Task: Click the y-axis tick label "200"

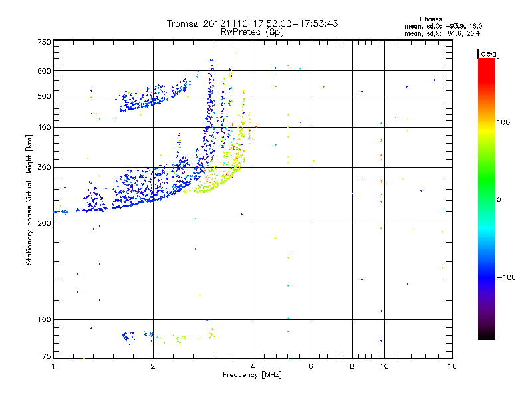Action: tap(44, 223)
